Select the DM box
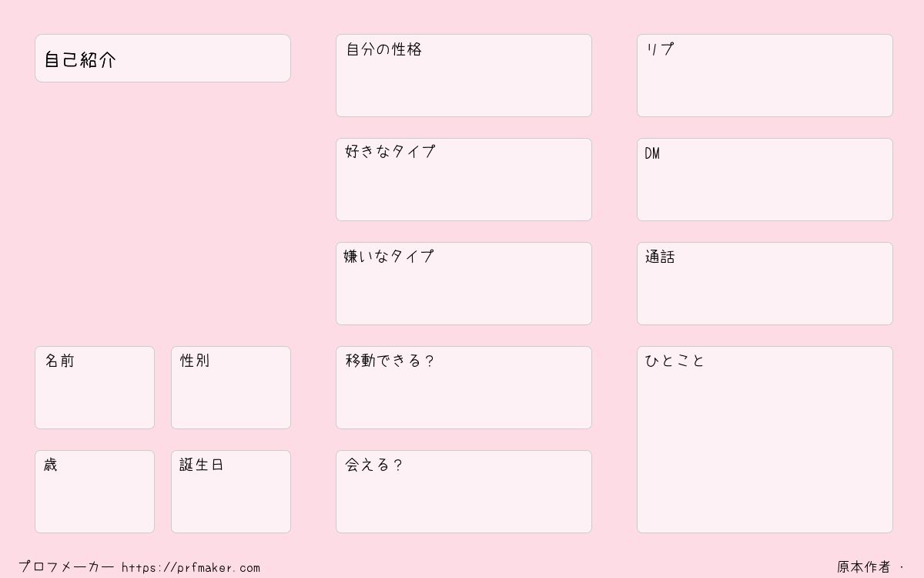The height and width of the screenshot is (578, 924). [x=765, y=180]
